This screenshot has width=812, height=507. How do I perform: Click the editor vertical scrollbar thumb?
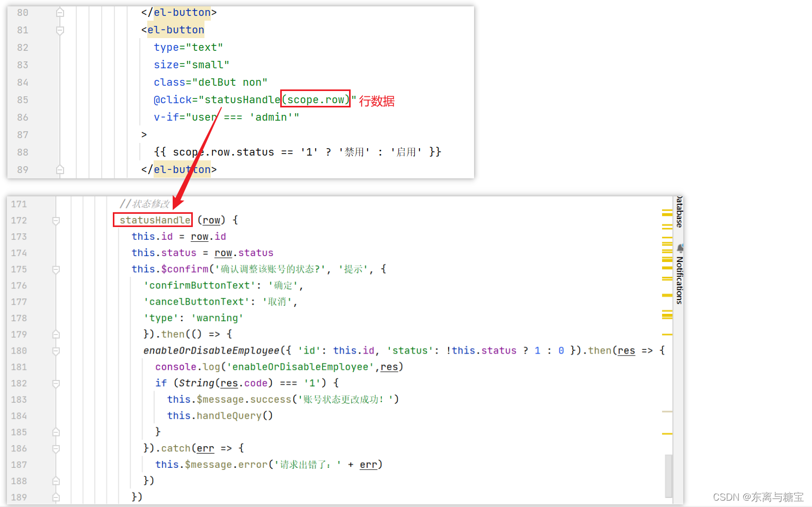668,476
